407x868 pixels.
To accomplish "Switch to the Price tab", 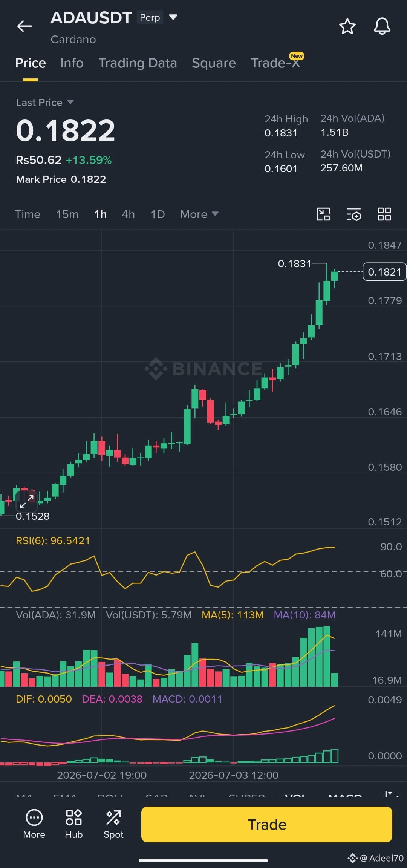I will point(31,63).
